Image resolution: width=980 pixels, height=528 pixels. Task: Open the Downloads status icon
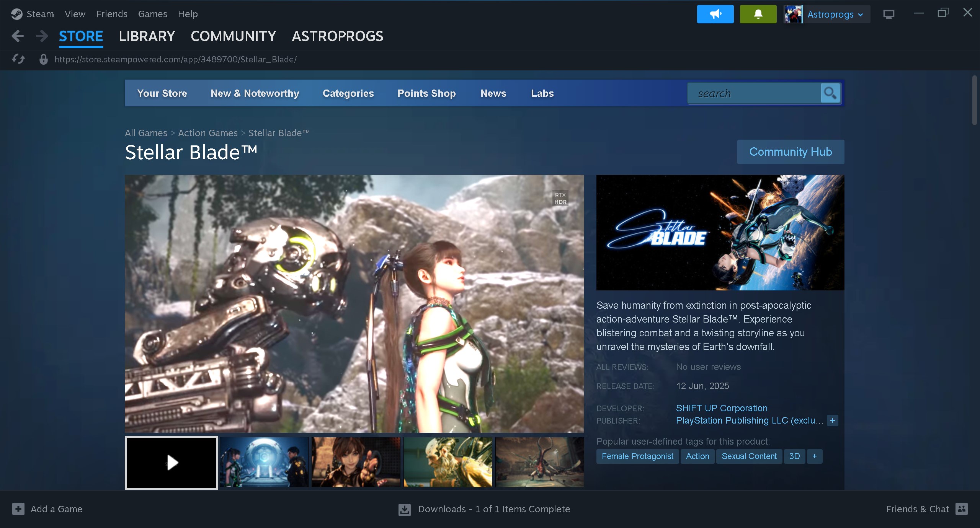click(404, 509)
